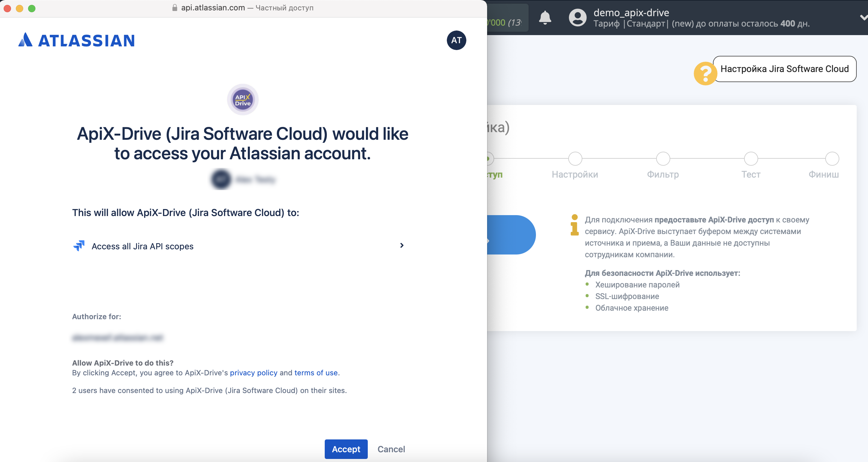868x462 pixels.
Task: Click the lock icon in address bar
Action: click(x=175, y=8)
